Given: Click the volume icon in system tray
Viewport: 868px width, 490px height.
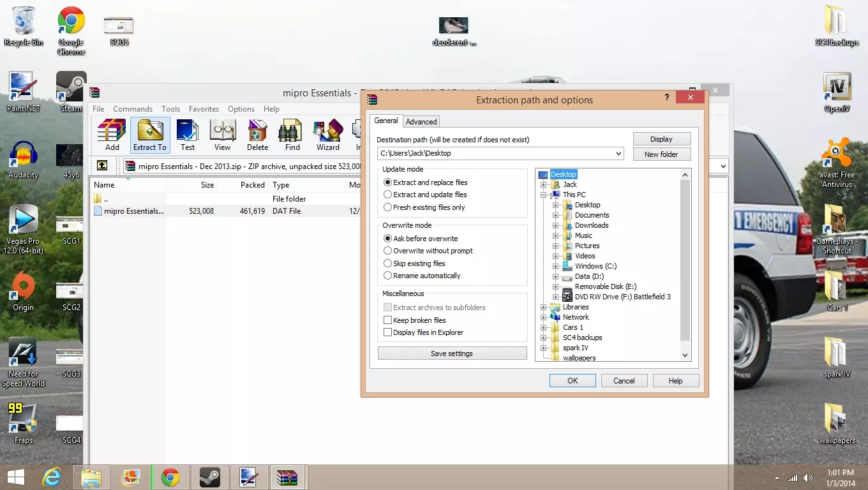Looking at the screenshot, I should point(809,478).
